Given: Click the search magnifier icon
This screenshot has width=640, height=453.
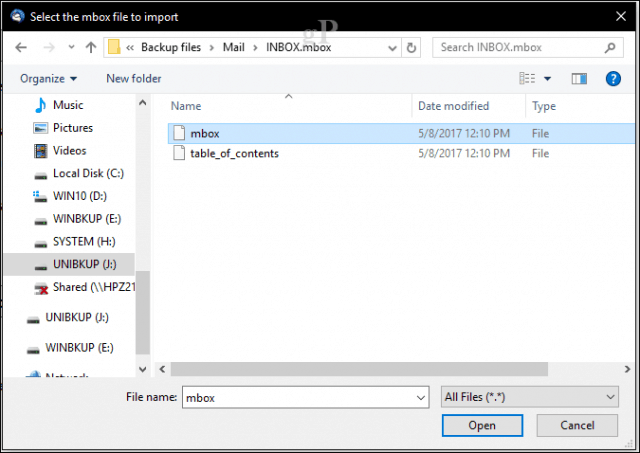Looking at the screenshot, I should click(x=610, y=48).
